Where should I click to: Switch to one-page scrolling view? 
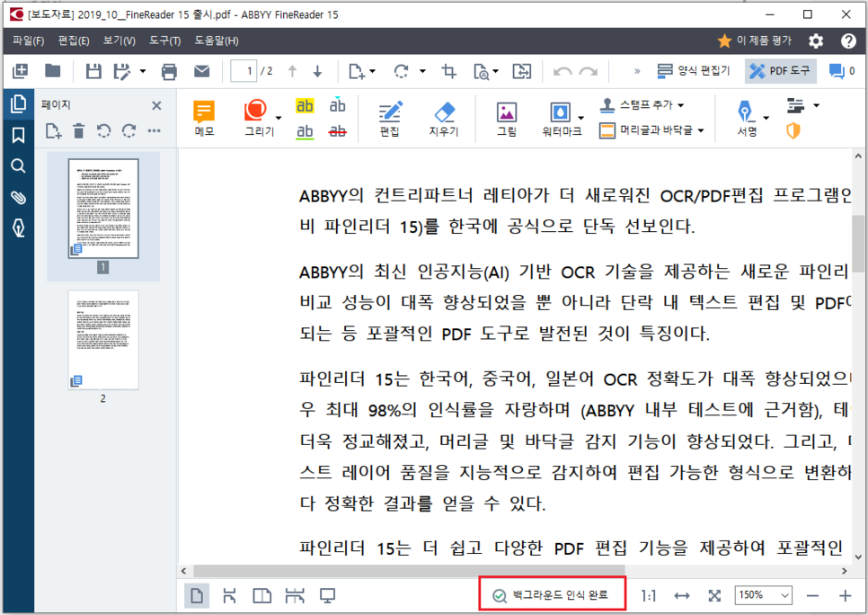click(x=229, y=596)
